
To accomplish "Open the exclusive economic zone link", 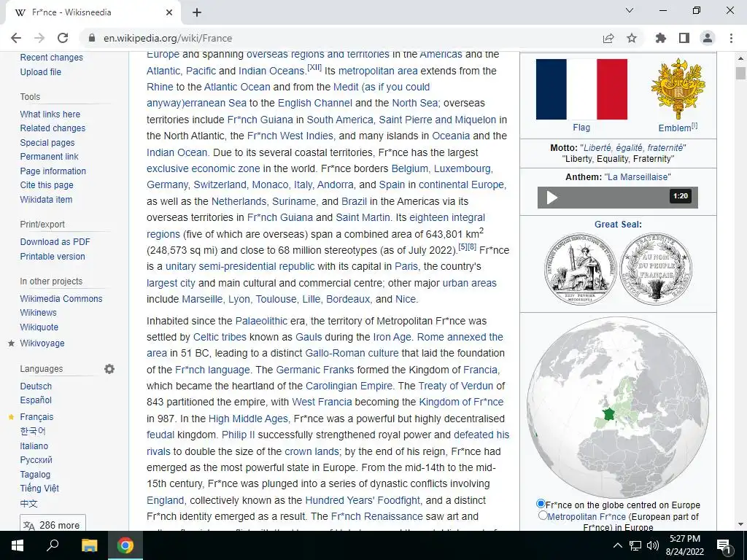I will (204, 168).
